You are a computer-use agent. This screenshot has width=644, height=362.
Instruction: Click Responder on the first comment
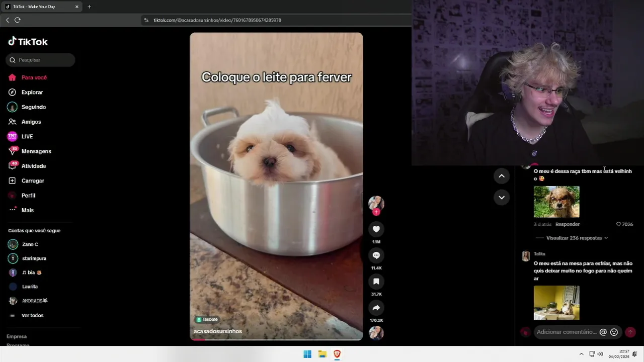568,224
